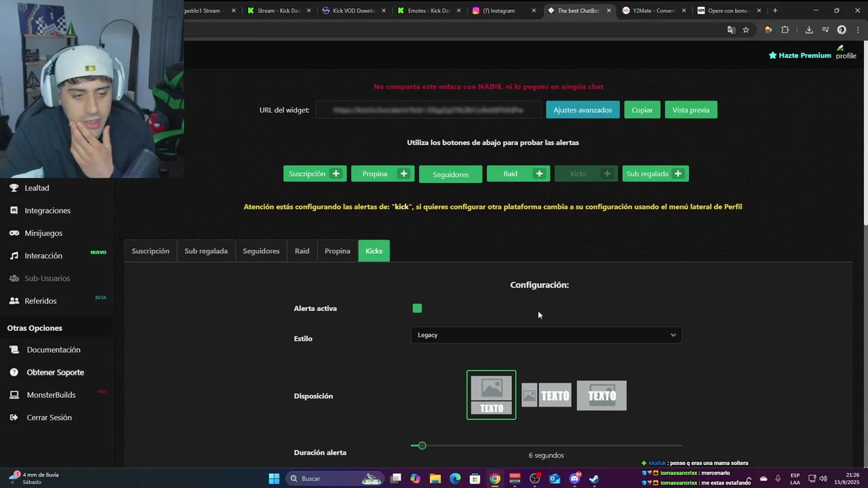Click the colorful extension icon in Chrome toolbar
868x488 pixels.
coord(768,30)
